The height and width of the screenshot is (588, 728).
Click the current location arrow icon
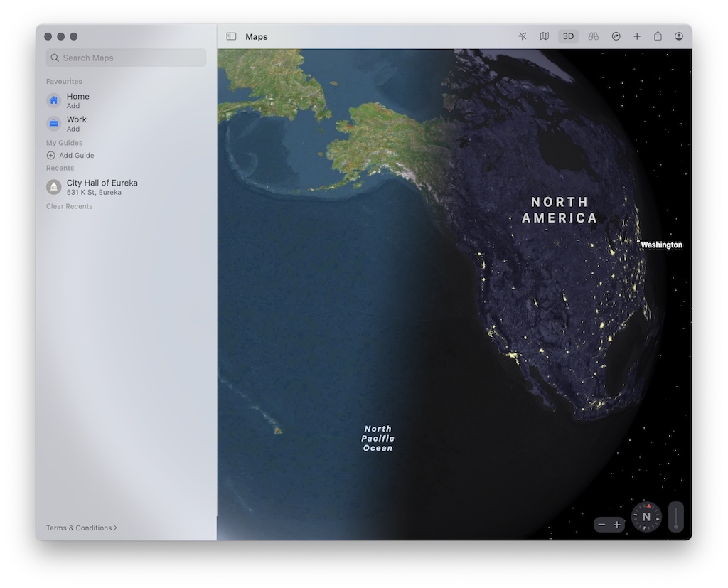(x=523, y=36)
